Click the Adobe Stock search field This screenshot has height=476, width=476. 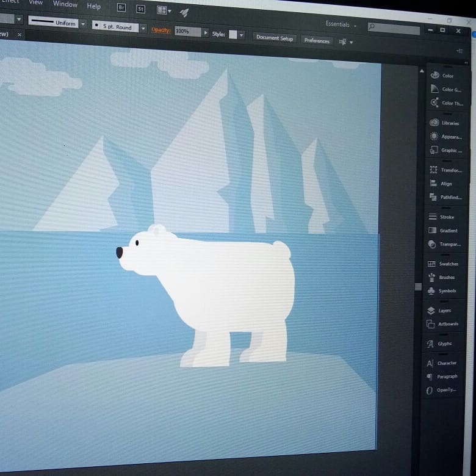[x=394, y=29]
